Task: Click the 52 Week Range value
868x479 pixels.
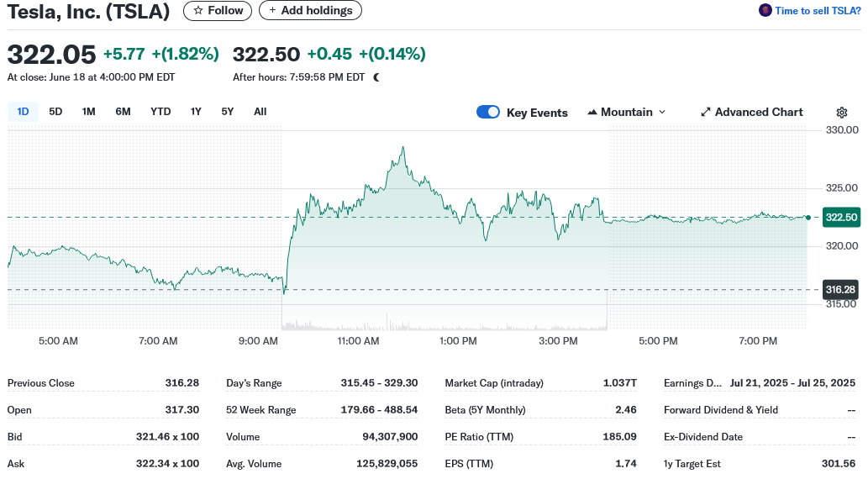Action: [379, 410]
